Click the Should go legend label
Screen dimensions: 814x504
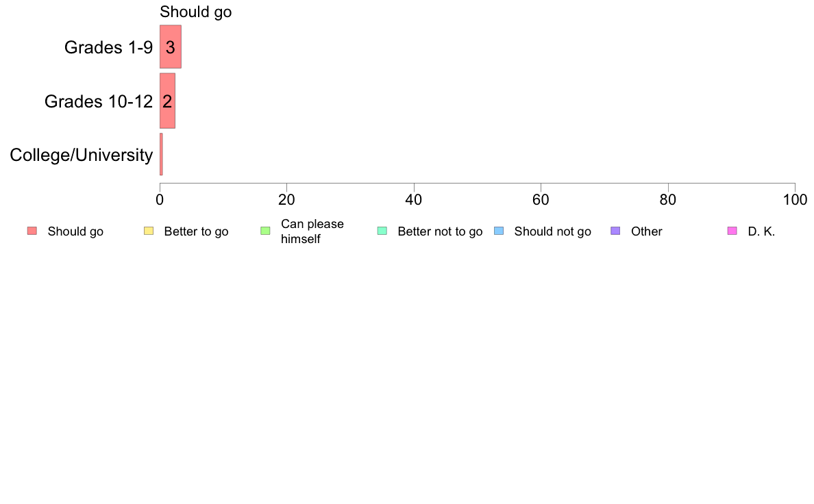(x=75, y=231)
